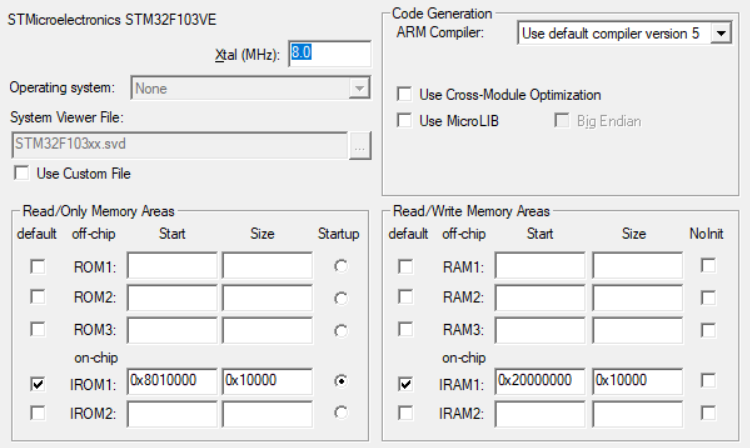Click the ROM2 Start address field
The height and width of the screenshot is (448, 750).
pos(172,297)
